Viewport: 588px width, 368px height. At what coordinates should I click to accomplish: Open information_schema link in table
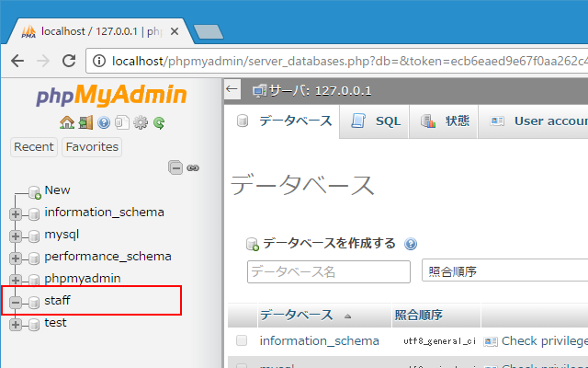(319, 341)
